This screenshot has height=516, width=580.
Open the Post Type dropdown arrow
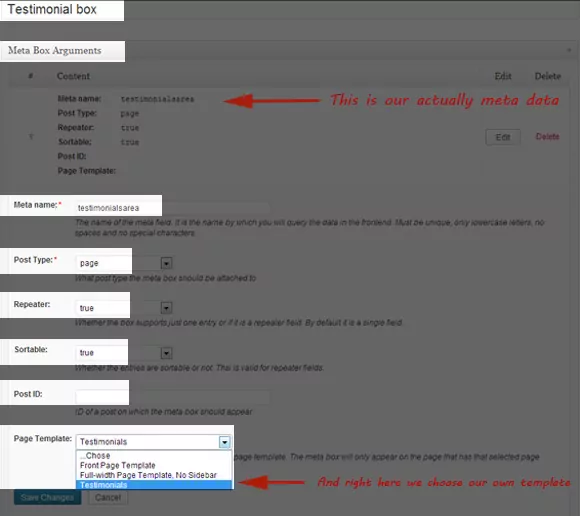coord(166,263)
